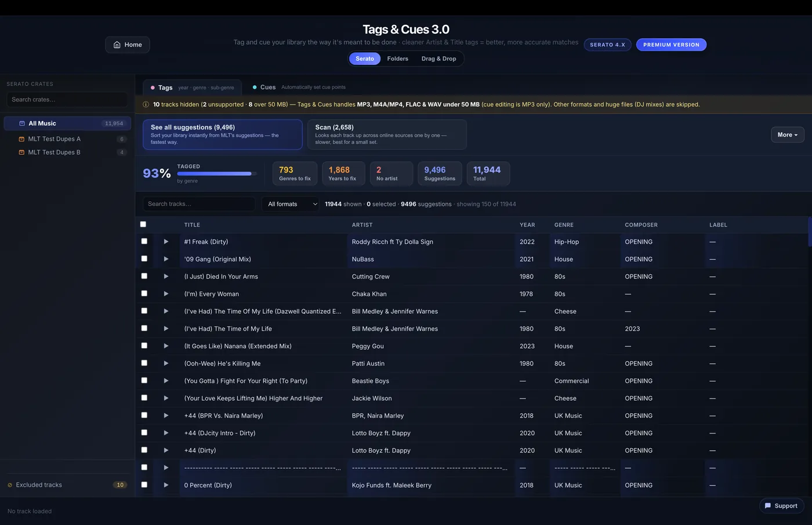Open the All formats dropdown
The height and width of the screenshot is (525, 812).
pos(291,204)
